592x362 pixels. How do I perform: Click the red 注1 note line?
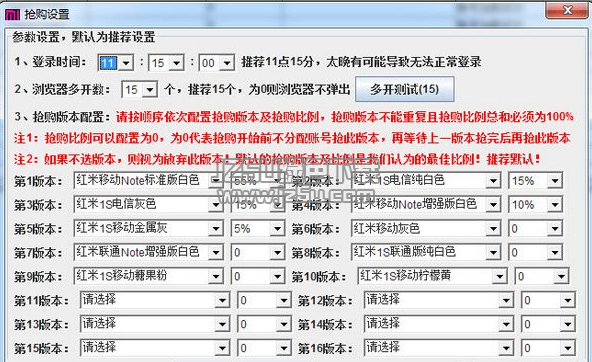coord(292,138)
